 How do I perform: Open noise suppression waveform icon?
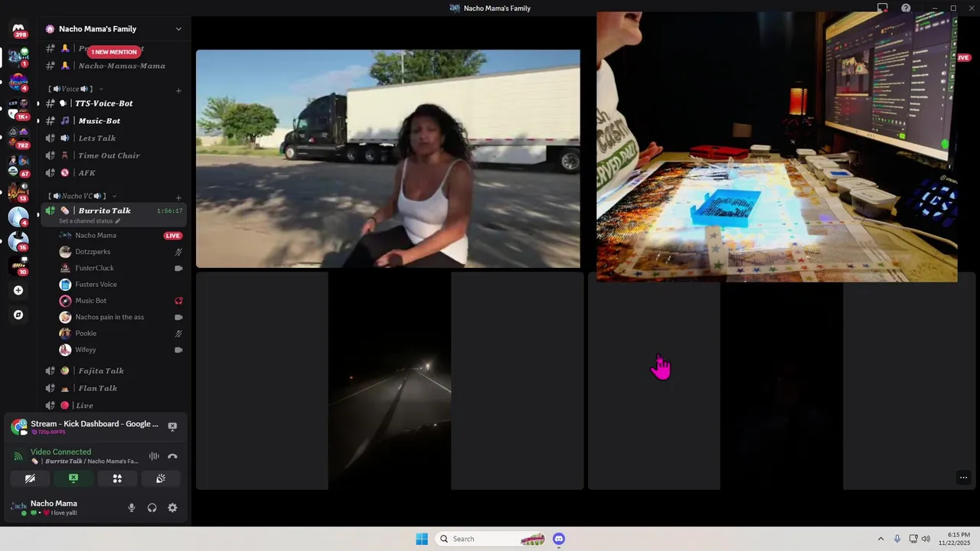coord(154,456)
